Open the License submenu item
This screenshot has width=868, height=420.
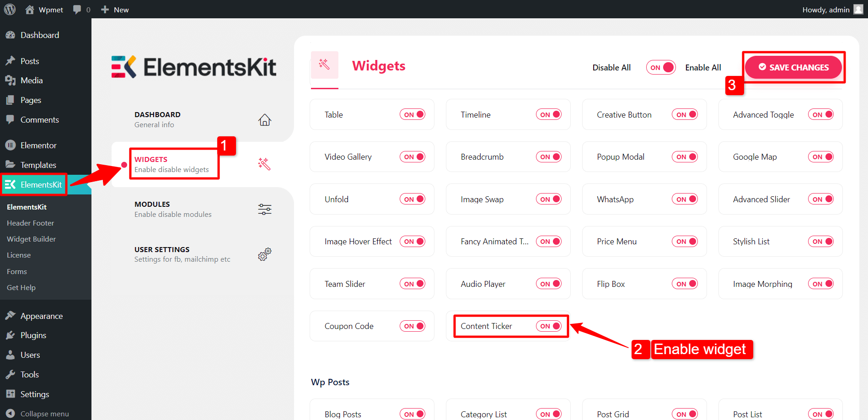click(19, 255)
